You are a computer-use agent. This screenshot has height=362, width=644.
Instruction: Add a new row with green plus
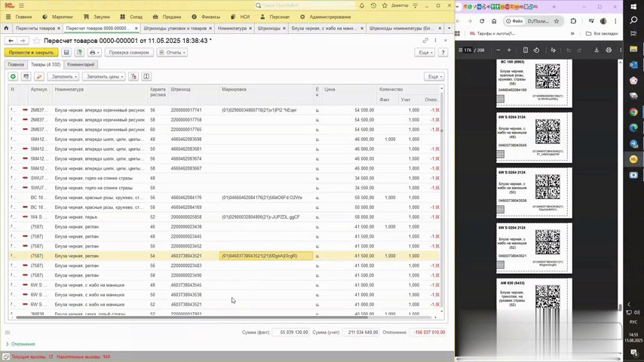point(13,76)
